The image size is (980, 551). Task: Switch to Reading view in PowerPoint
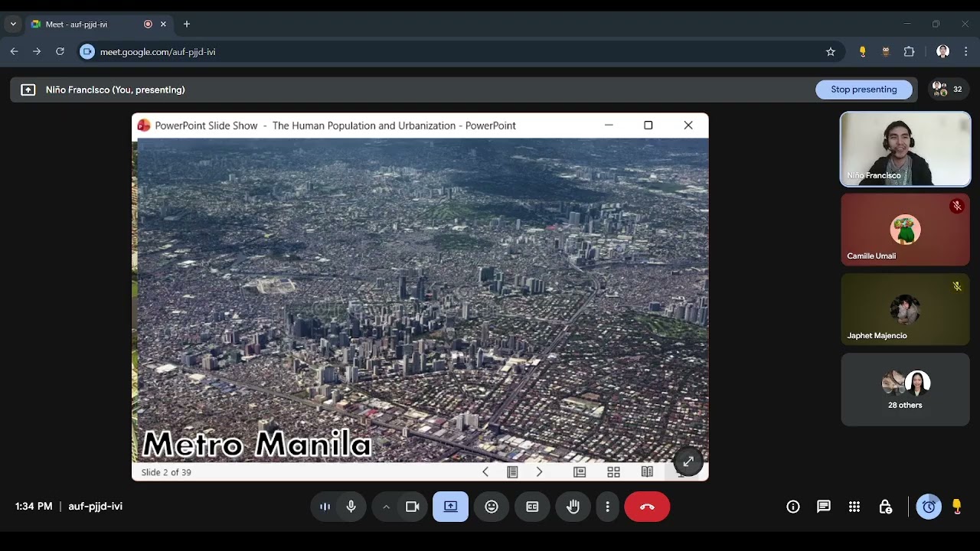pyautogui.click(x=647, y=472)
